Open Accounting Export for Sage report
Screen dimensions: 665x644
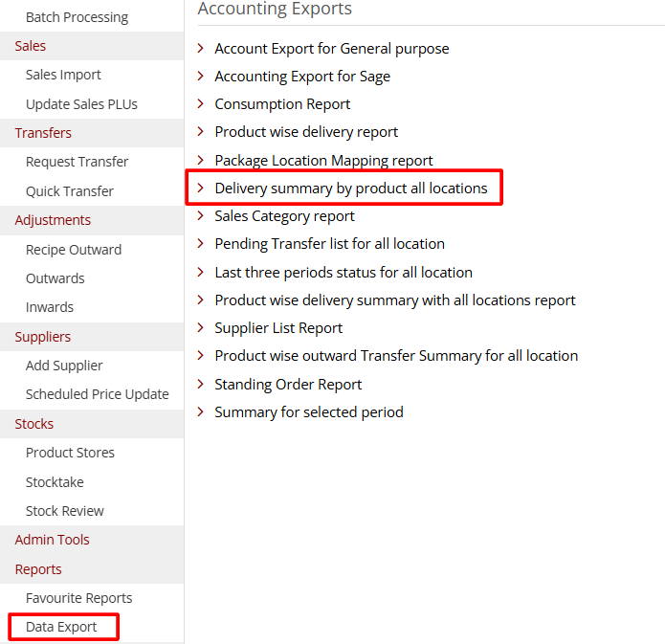(x=302, y=77)
